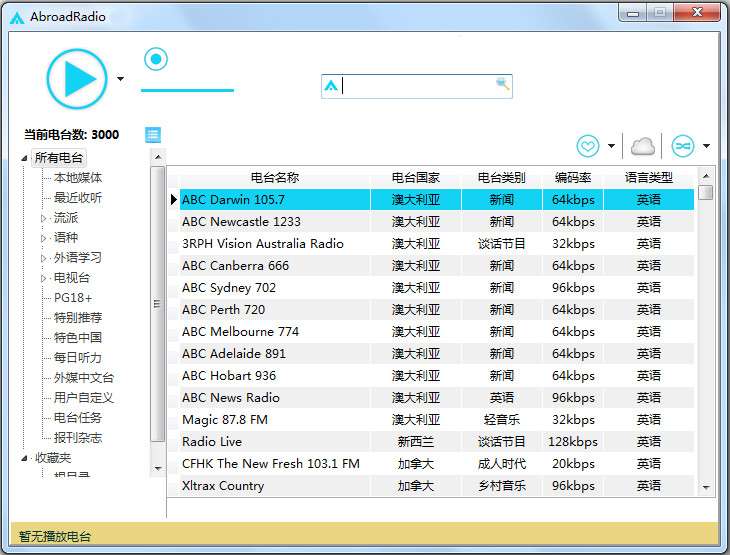Collapse the 所有电台 tree node
The image size is (730, 555).
pos(24,159)
